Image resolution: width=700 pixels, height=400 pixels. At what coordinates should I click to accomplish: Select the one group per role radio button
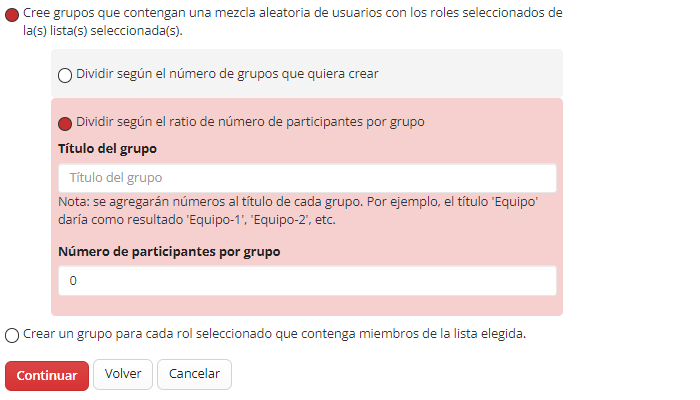point(12,335)
